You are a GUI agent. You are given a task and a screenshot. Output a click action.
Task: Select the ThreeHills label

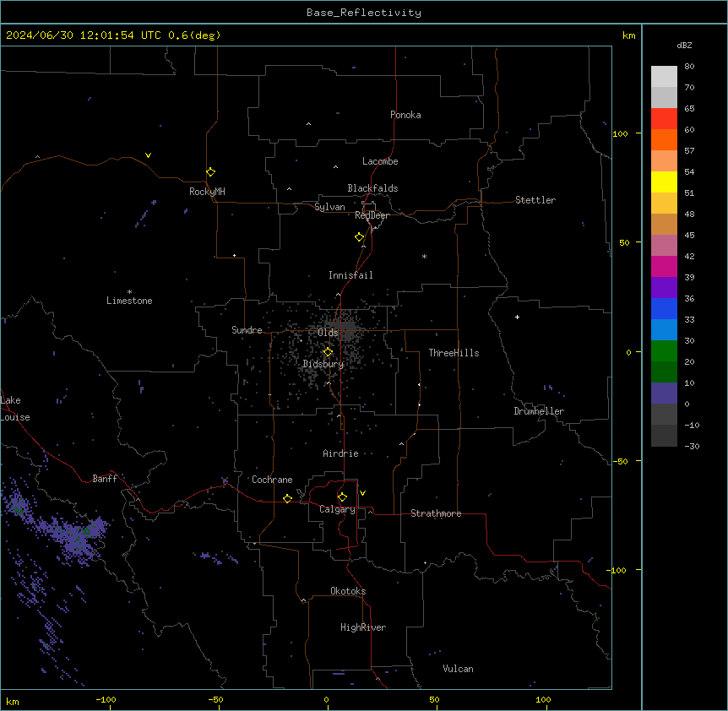(x=454, y=353)
